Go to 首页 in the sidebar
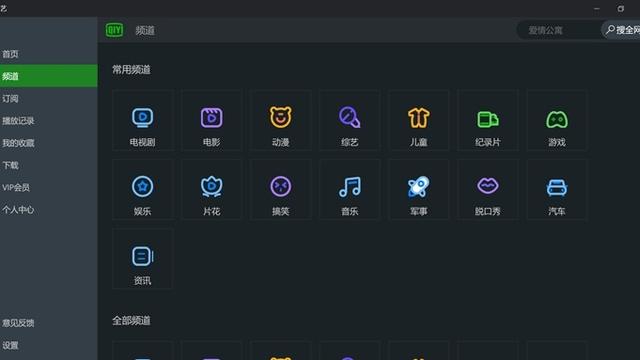 pyautogui.click(x=49, y=54)
